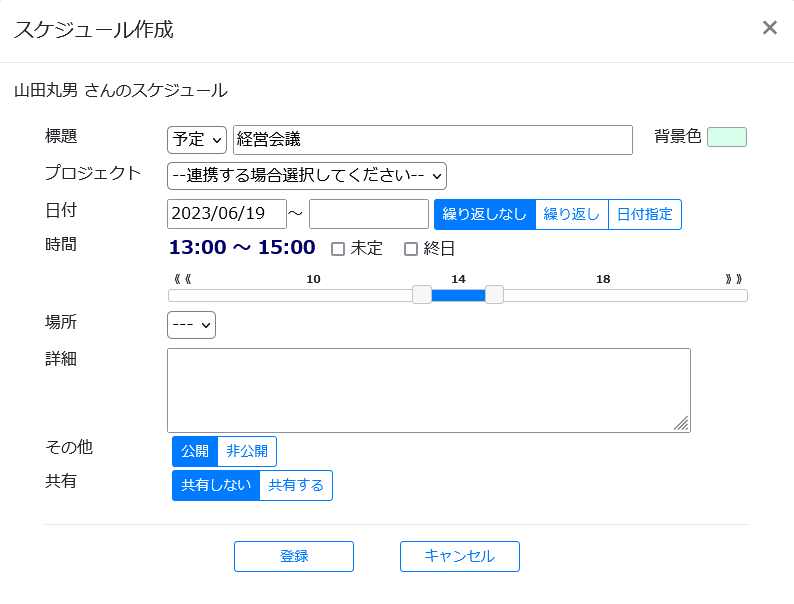Screen dimensions: 794x604
Task: Click the end date input field
Action: click(x=369, y=214)
